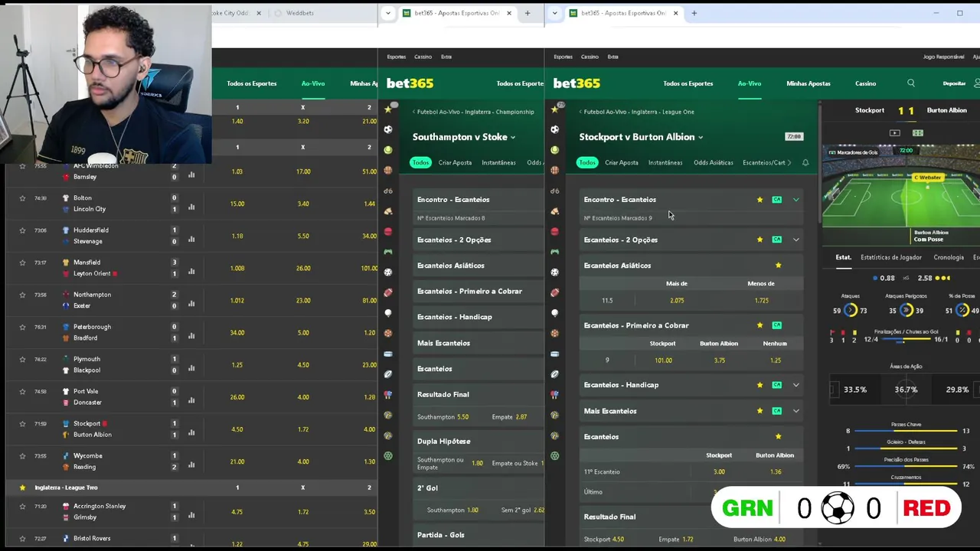Viewport: 980px width, 551px height.
Task: Open Cassino in the Stockport window header
Action: [x=866, y=83]
